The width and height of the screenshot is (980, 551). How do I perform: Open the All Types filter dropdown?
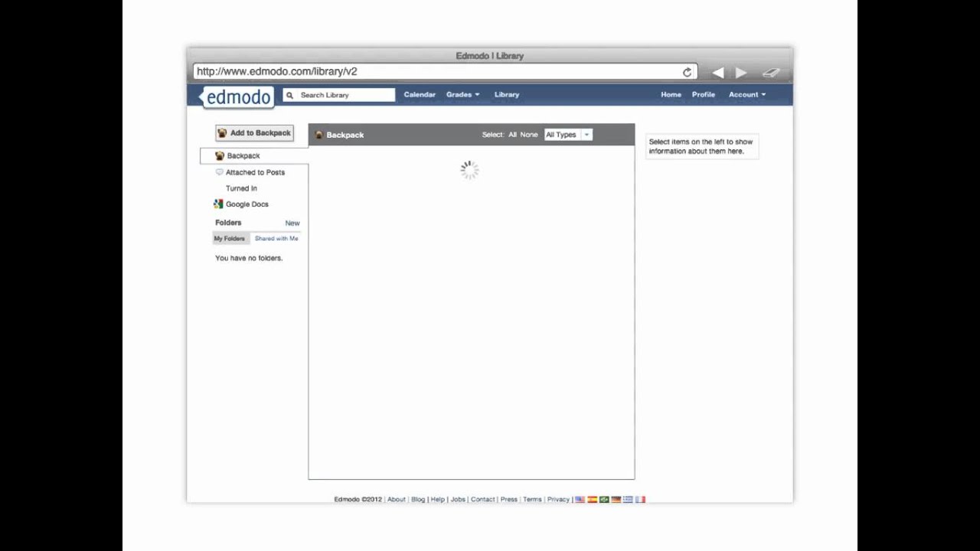pos(568,135)
